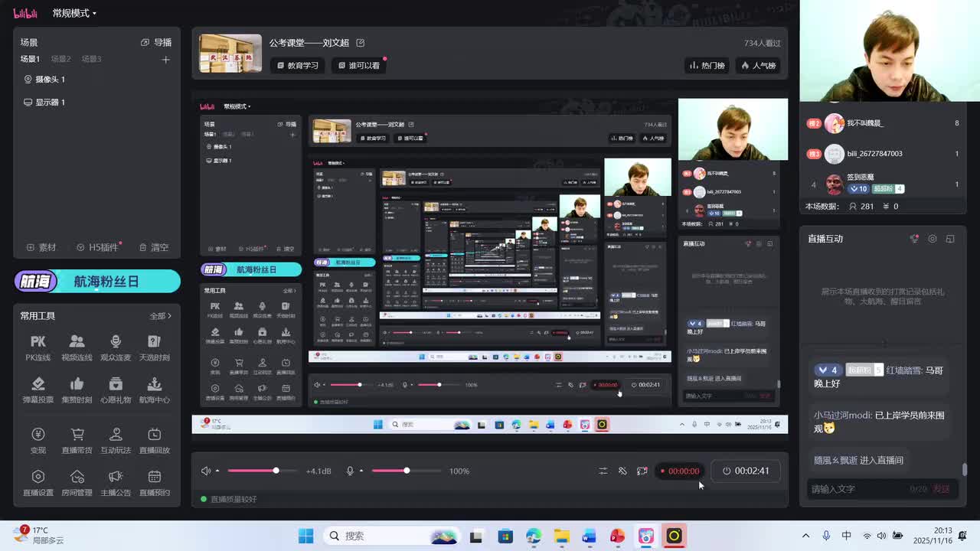Open the 谁可以看 visibility selector
Image resolution: width=980 pixels, height=551 pixels.
[359, 66]
